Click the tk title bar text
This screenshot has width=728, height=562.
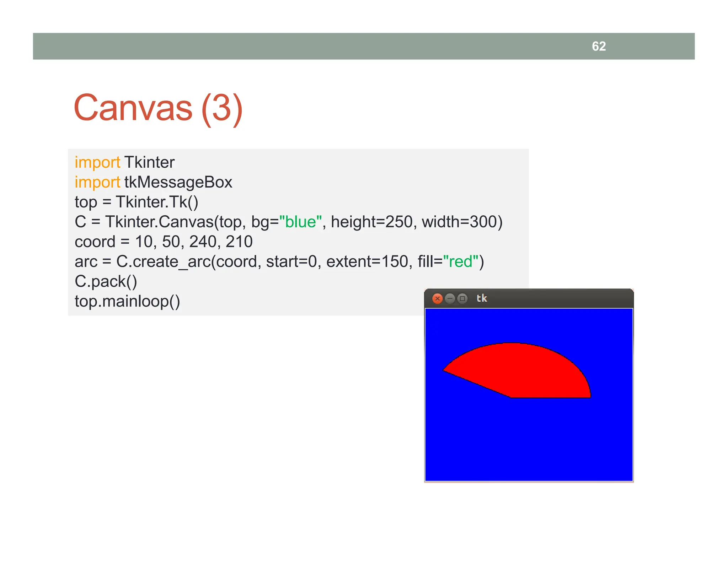[x=482, y=298]
